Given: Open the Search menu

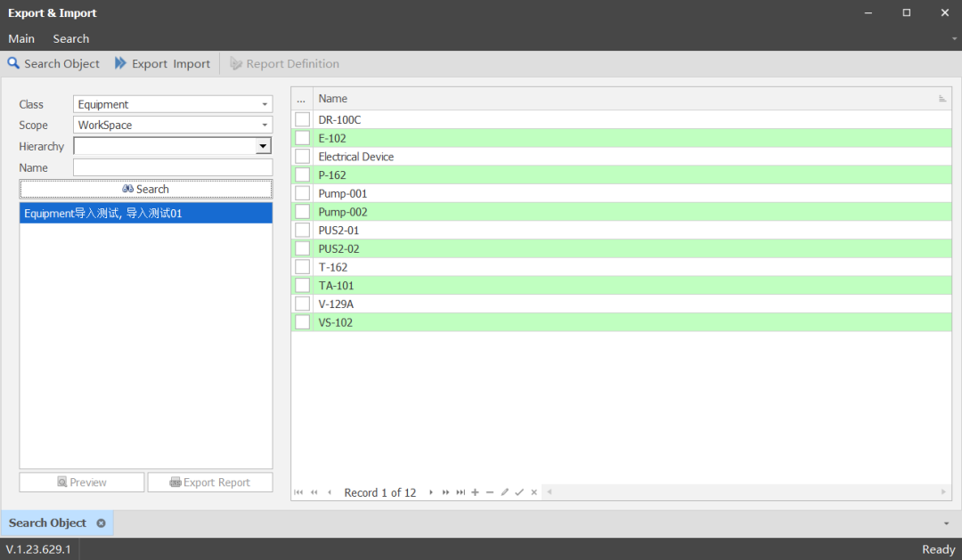Looking at the screenshot, I should pyautogui.click(x=71, y=38).
